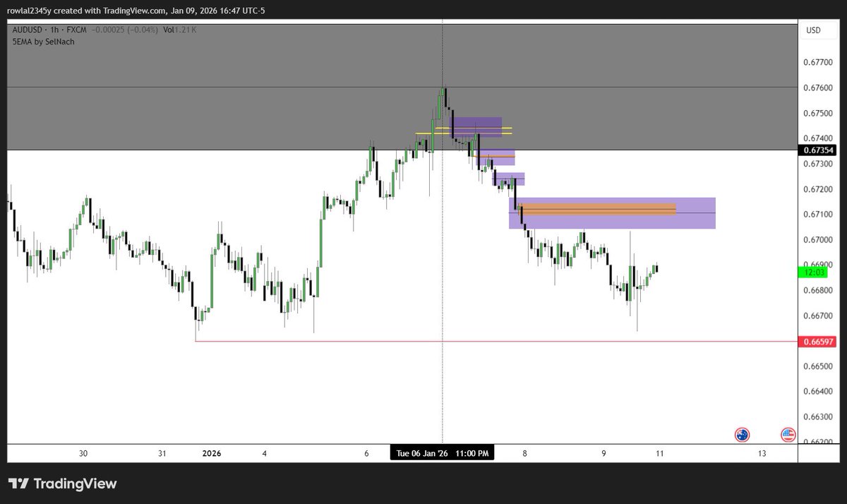
Task: Click the 0.67500 price axis value
Action: [817, 114]
